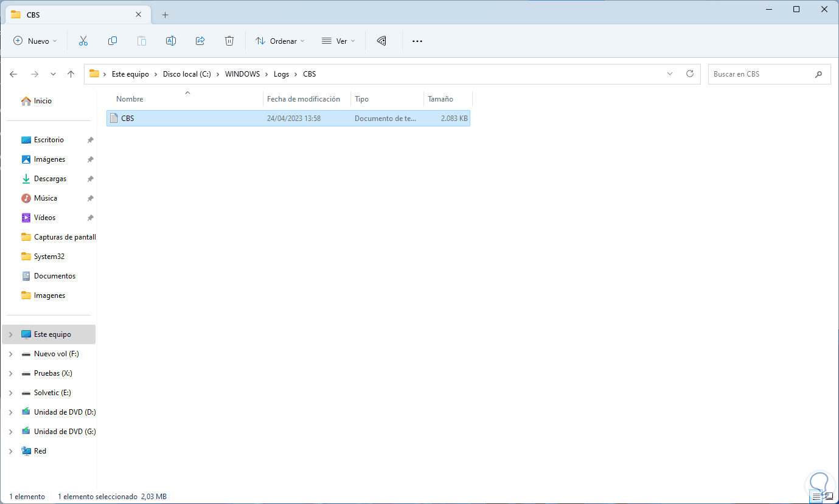Screen dimensions: 839x504
Task: Navigate to Logs in the breadcrumb
Action: [x=281, y=74]
